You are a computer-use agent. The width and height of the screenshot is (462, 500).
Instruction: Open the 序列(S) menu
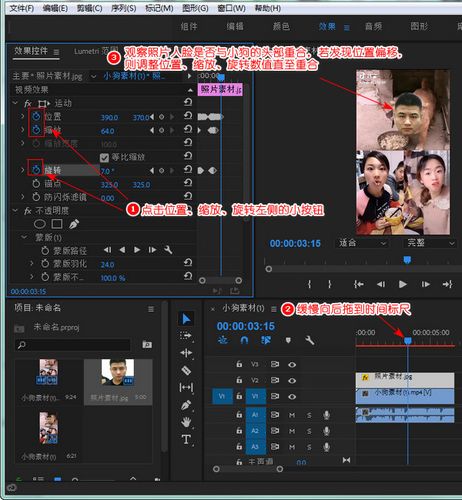point(124,8)
